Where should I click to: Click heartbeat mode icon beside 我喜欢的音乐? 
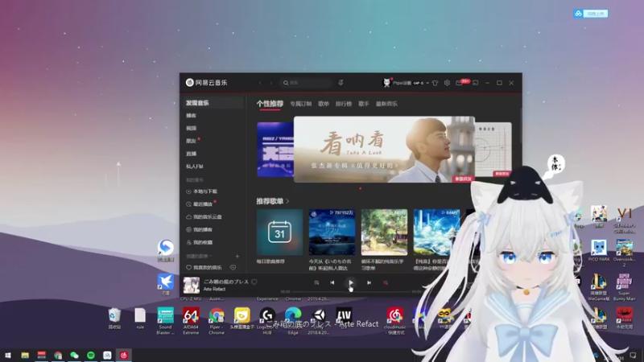point(233,268)
